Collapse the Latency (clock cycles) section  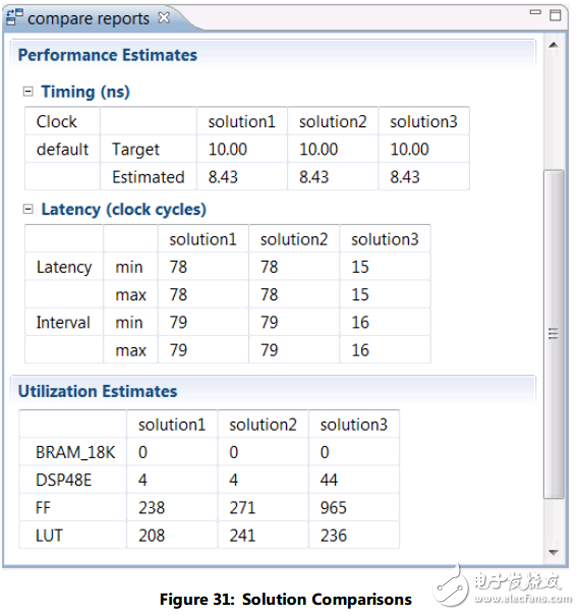click(28, 209)
